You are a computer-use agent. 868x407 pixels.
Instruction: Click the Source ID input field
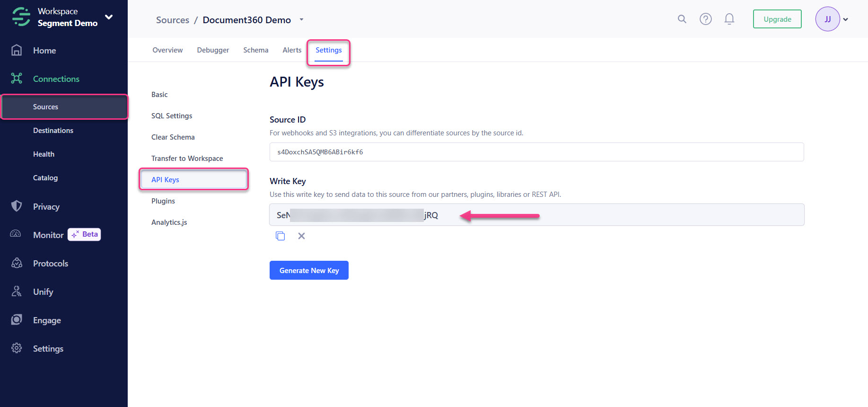tap(536, 152)
